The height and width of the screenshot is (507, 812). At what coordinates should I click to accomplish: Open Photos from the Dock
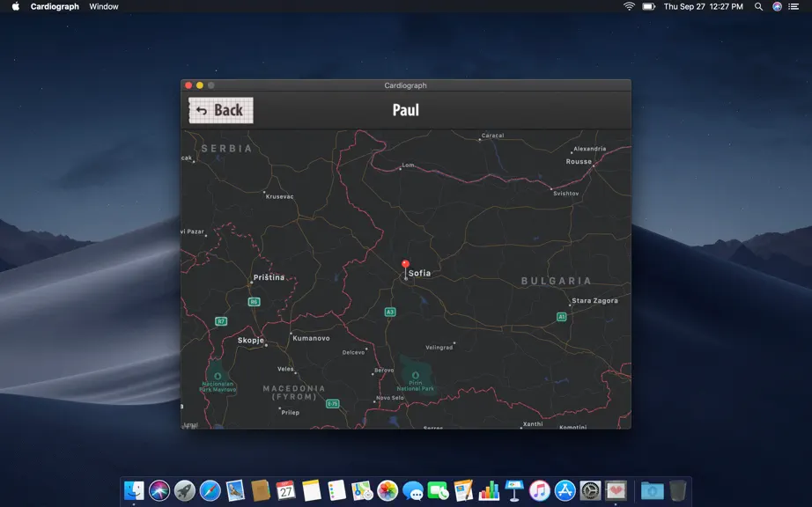pos(388,490)
